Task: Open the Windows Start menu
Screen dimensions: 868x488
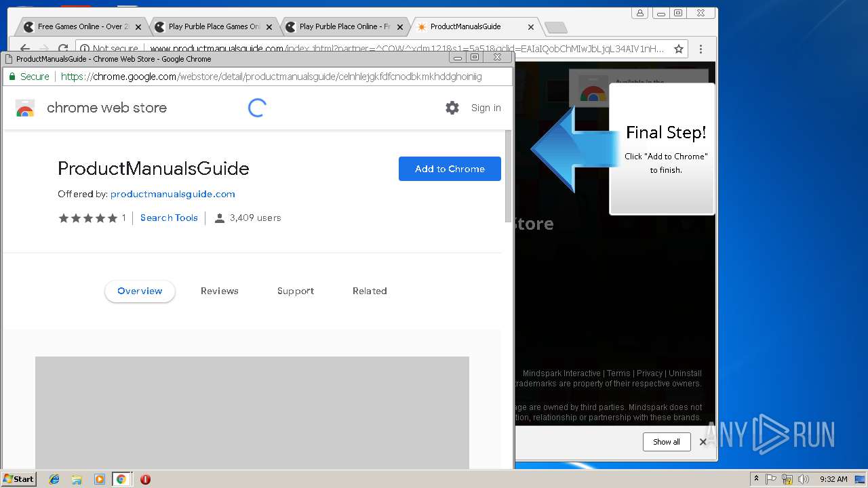Action: 18,479
